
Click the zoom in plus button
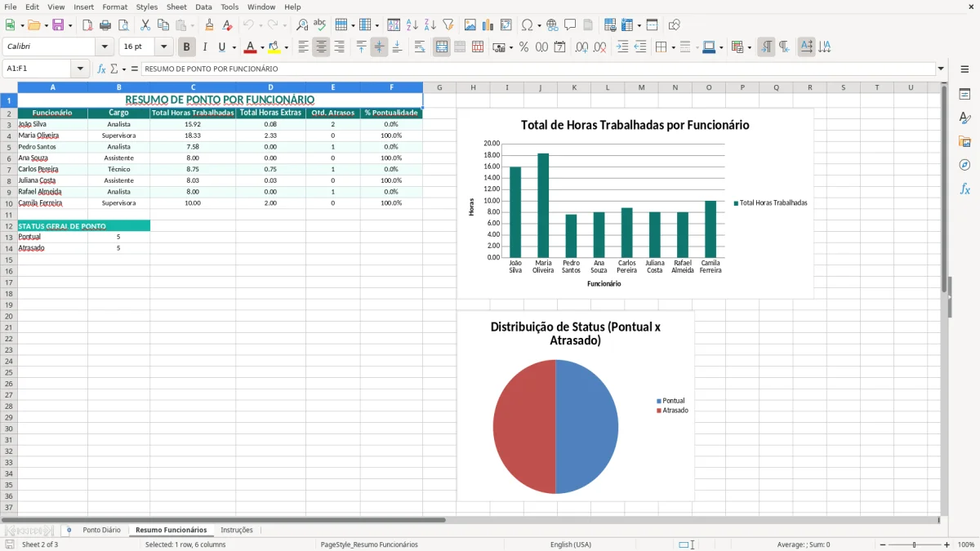pos(947,544)
